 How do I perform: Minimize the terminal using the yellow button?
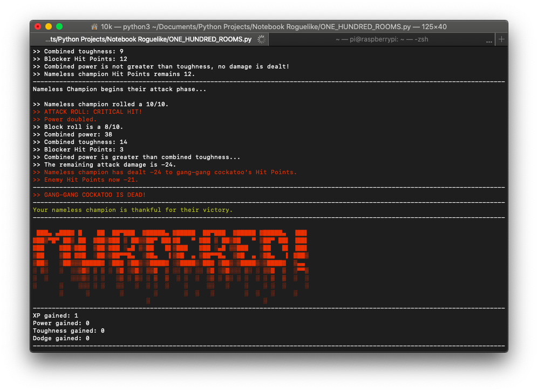[49, 26]
